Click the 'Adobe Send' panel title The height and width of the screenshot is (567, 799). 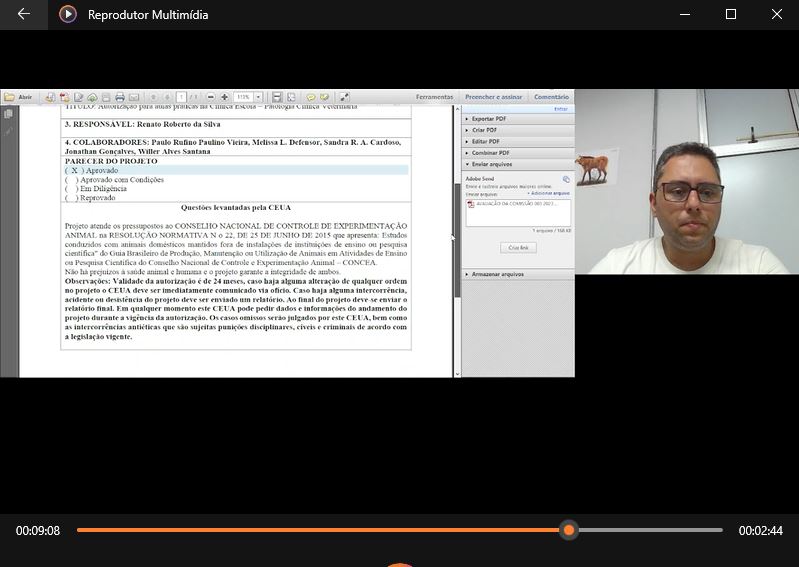pos(480,179)
